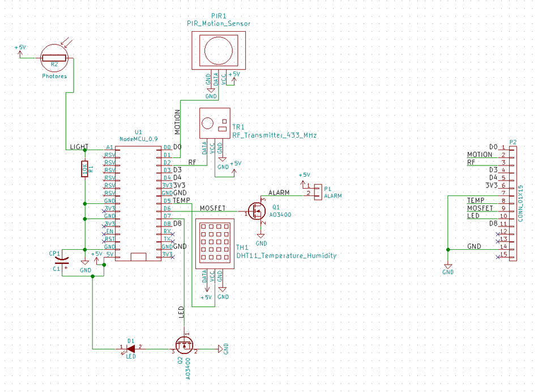538x392 pixels.
Task: Click the D1 LED diode symbol
Action: pyautogui.click(x=131, y=349)
